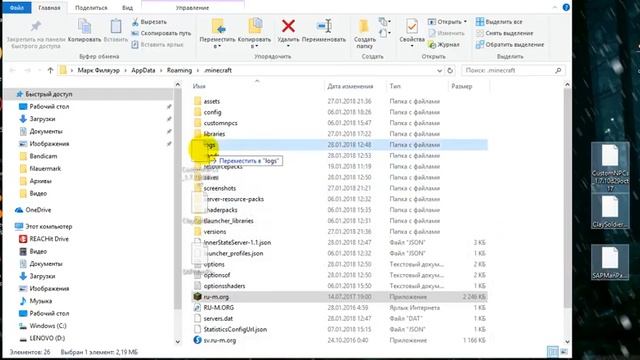Image resolution: width=640 pixels, height=360 pixels.
Task: Click the Copy icon in the clipboard group
Action: coord(84,27)
